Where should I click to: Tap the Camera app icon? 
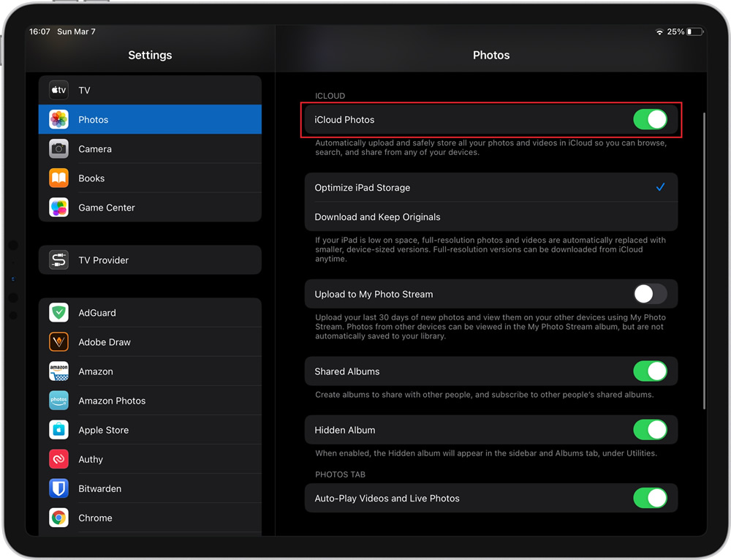click(58, 148)
